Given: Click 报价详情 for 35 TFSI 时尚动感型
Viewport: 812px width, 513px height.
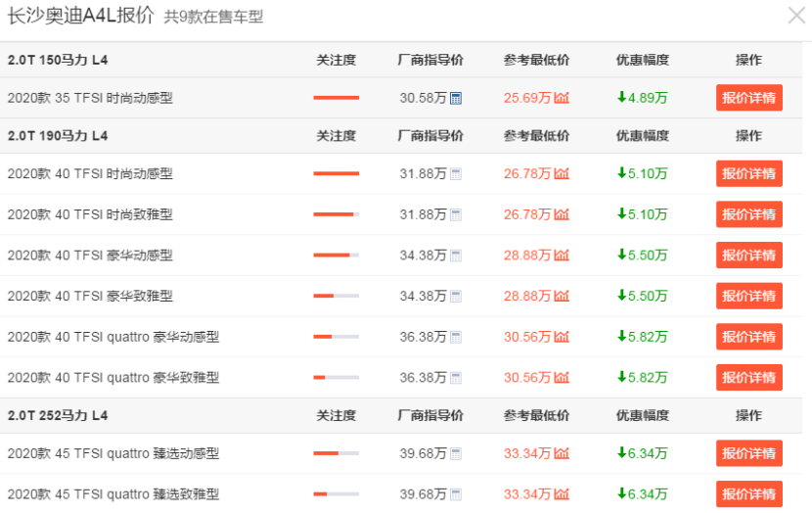Looking at the screenshot, I should point(748,98).
